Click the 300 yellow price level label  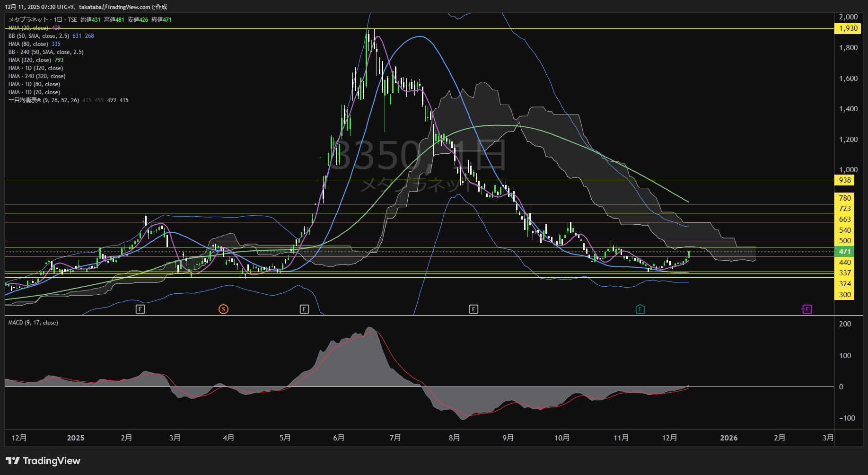845,295
